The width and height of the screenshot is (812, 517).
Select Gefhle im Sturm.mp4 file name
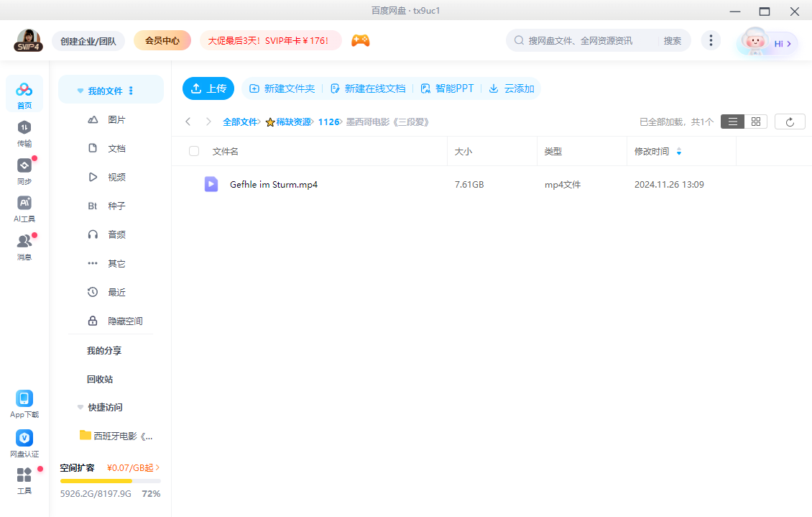pos(274,184)
